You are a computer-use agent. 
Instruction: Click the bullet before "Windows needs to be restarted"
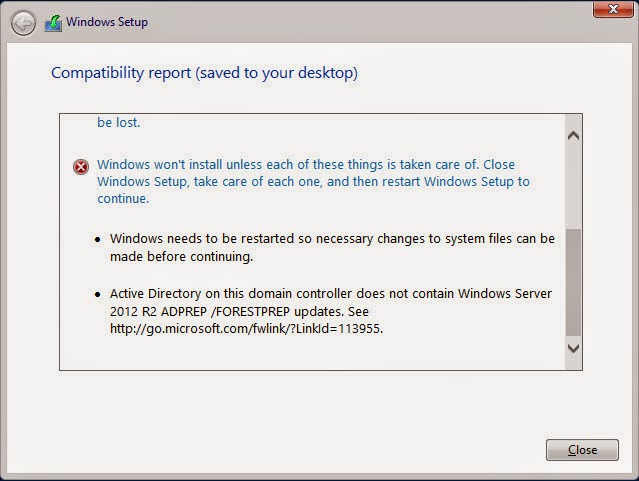pyautogui.click(x=97, y=239)
